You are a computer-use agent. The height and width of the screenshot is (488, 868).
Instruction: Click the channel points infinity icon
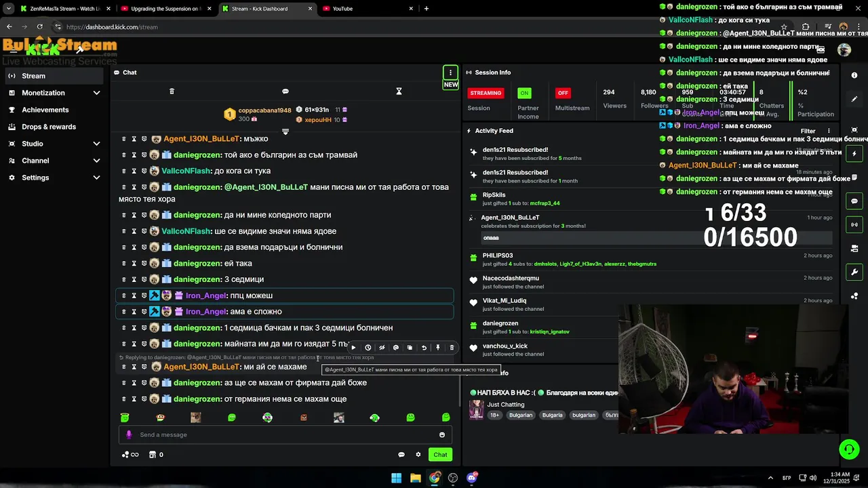pos(130,455)
